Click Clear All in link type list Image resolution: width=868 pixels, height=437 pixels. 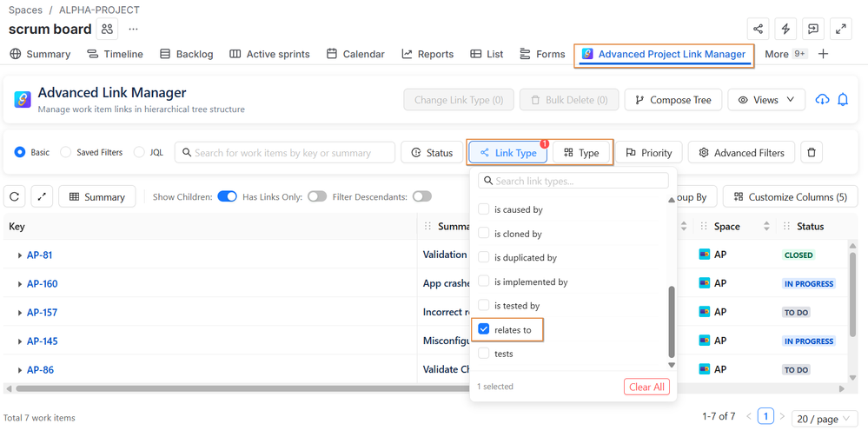[646, 387]
